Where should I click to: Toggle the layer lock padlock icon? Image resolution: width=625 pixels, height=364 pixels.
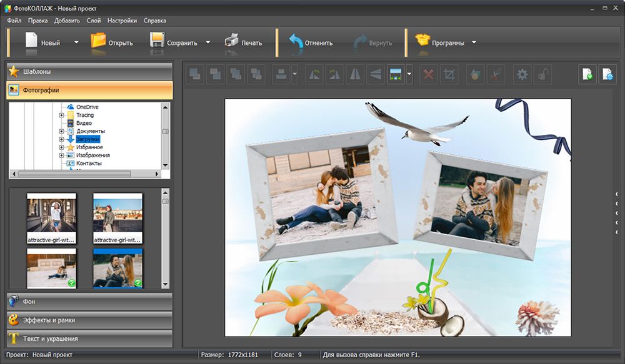coord(542,75)
